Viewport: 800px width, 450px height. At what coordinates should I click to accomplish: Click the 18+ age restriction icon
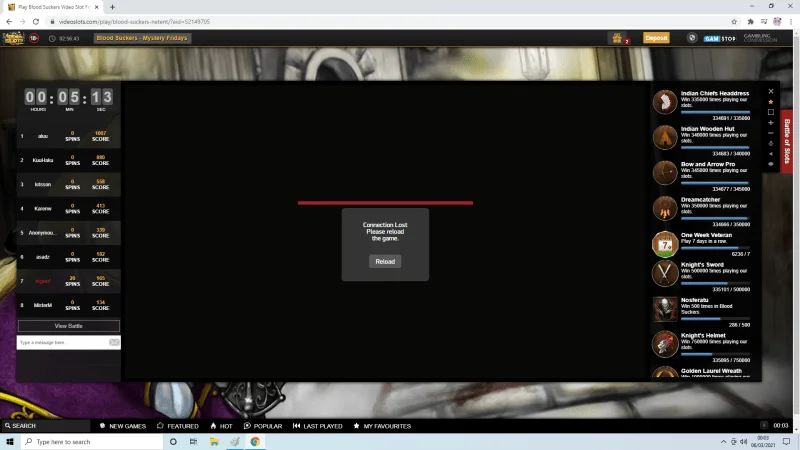tap(34, 38)
